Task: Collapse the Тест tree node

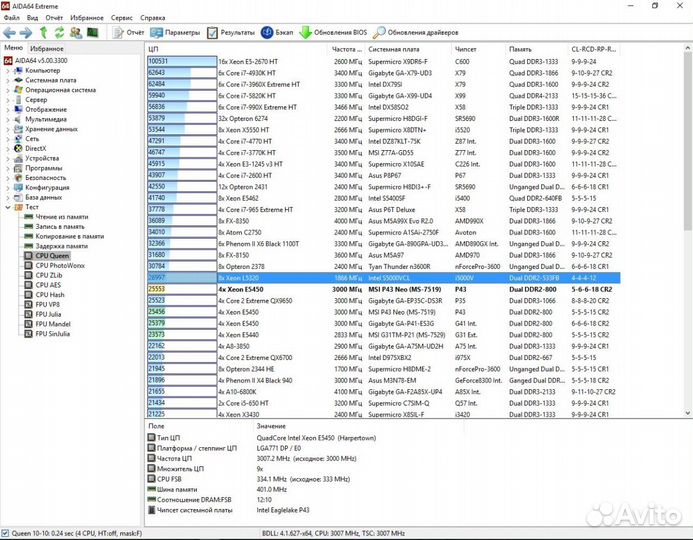Action: (x=8, y=207)
